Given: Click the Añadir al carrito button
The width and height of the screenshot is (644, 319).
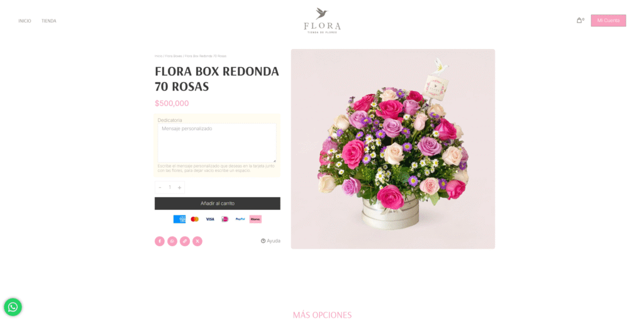Looking at the screenshot, I should 217,203.
